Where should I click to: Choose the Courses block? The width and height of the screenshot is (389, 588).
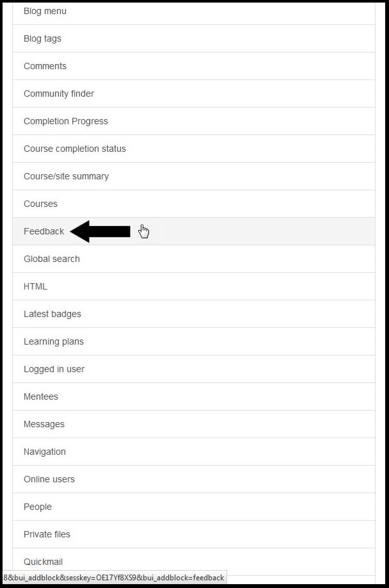click(x=194, y=204)
